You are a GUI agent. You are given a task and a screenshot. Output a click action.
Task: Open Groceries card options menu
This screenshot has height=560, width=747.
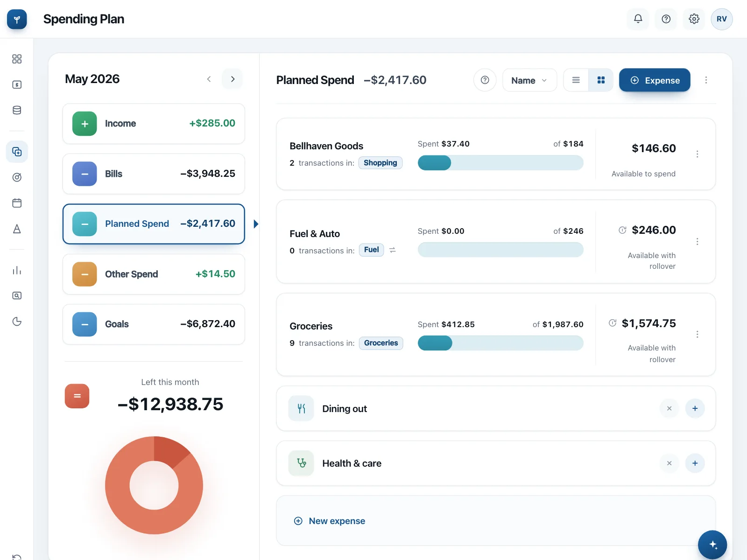point(697,334)
